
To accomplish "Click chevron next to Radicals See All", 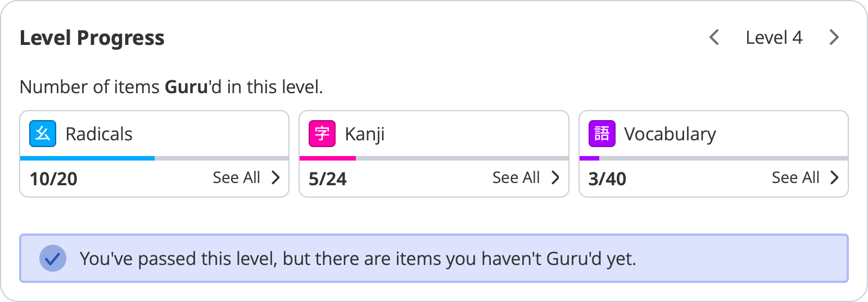I will click(x=275, y=178).
